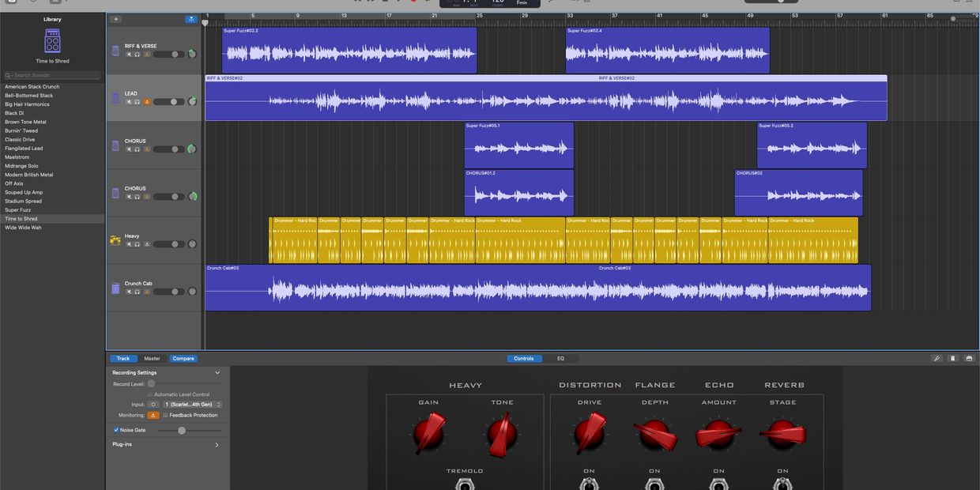Add a new track with the plus button

pyautogui.click(x=115, y=18)
